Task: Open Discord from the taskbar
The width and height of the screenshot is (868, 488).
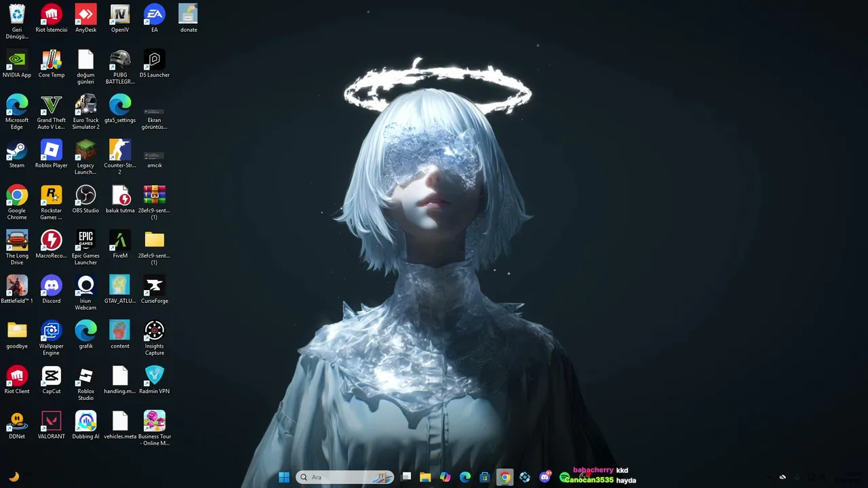Action: (x=545, y=477)
